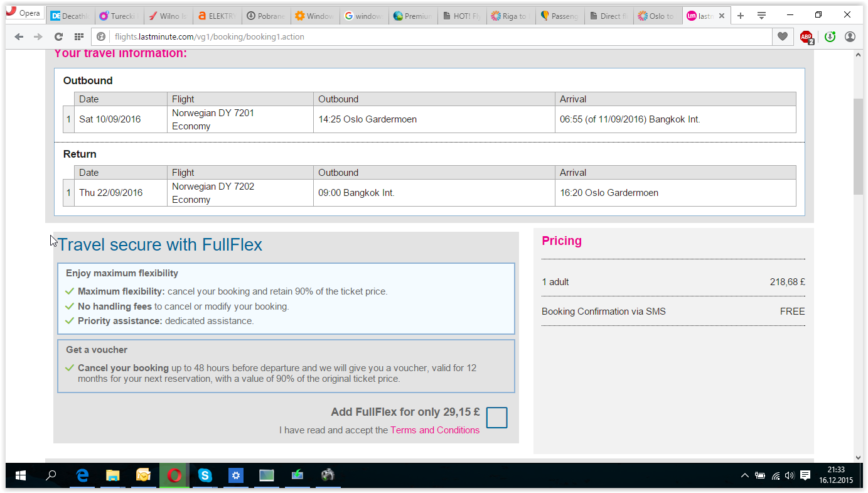This screenshot has height=493, width=868.
Task: Open the Adblock Plus extension icon
Action: 806,37
